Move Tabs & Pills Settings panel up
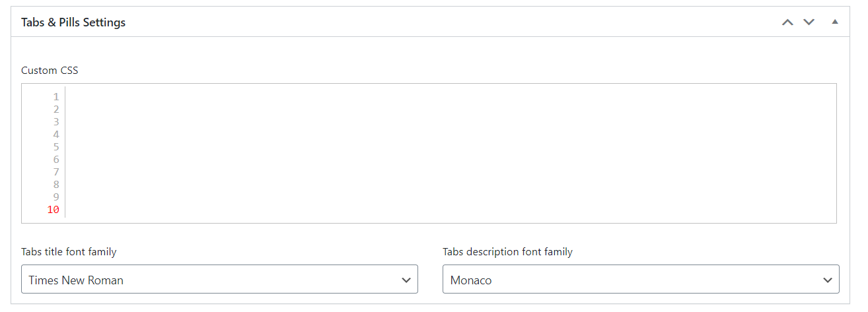 pos(787,22)
